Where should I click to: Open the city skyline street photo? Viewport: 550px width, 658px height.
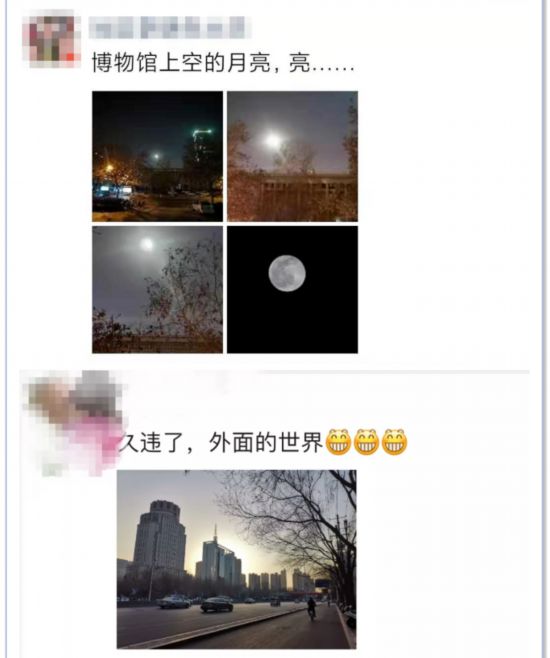coord(237,559)
